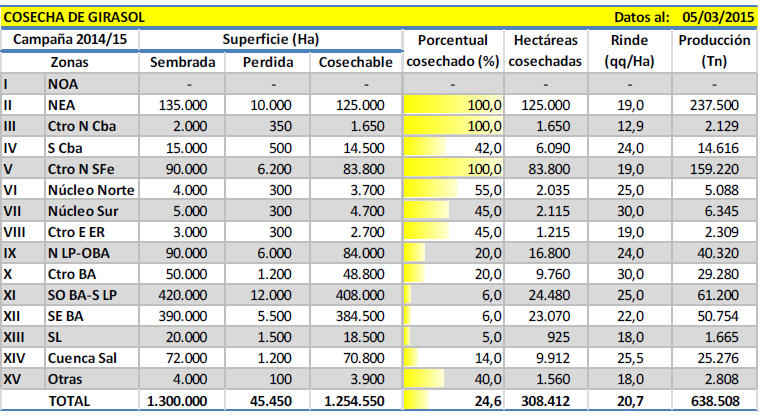Click the 'Campaña 2014/15' header cell
The height and width of the screenshot is (417, 761).
pos(71,40)
